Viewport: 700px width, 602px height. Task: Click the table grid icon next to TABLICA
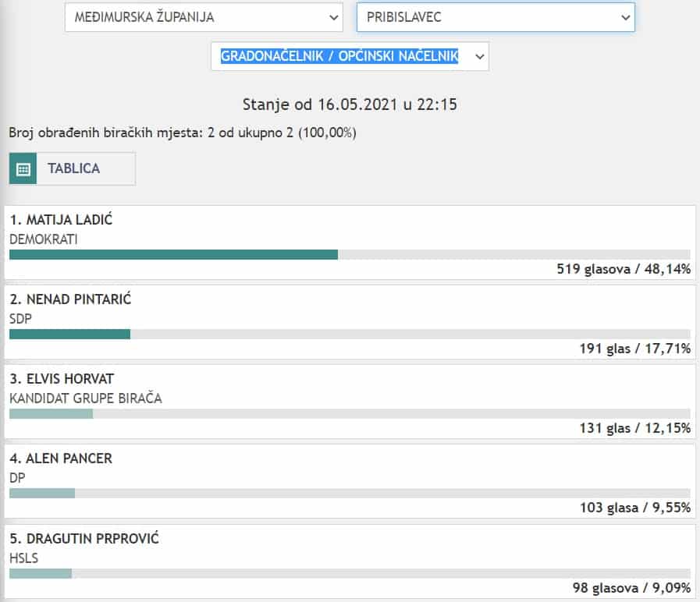(23, 168)
